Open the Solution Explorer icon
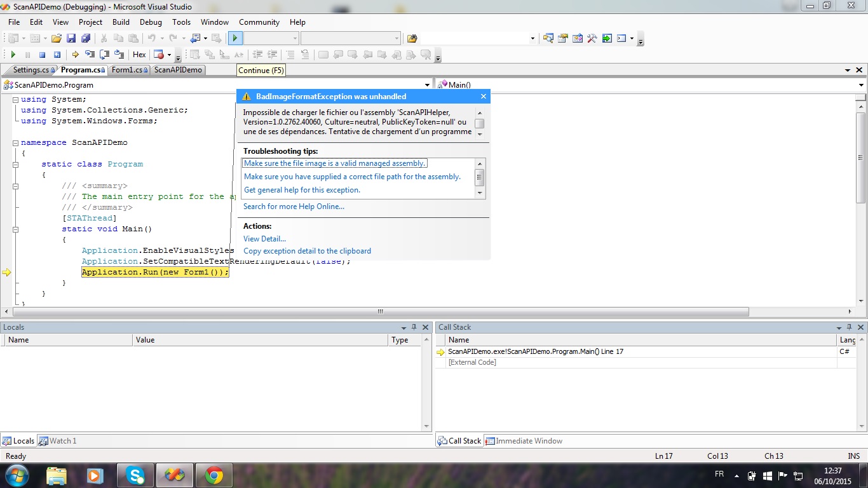 548,39
